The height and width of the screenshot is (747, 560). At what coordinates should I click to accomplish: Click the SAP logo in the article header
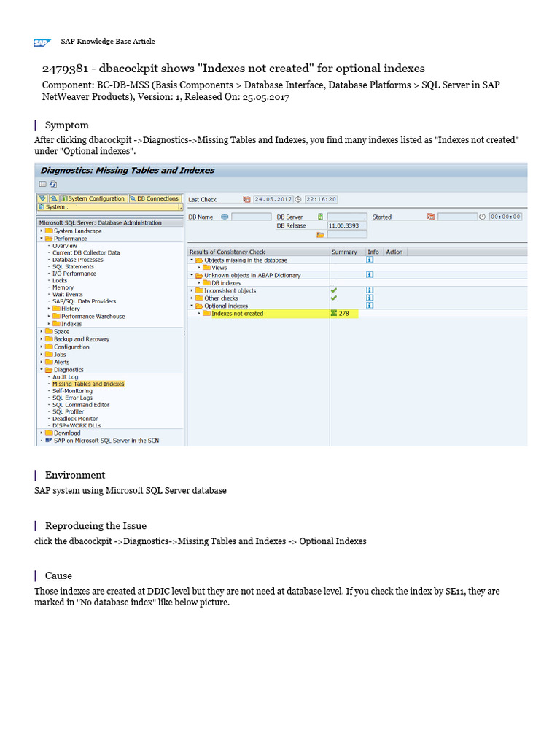[x=42, y=42]
